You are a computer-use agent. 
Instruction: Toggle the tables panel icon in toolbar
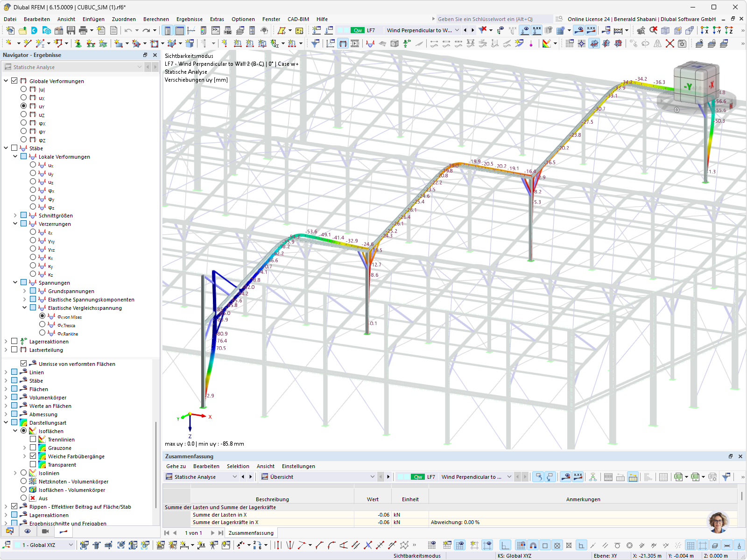[x=179, y=30]
